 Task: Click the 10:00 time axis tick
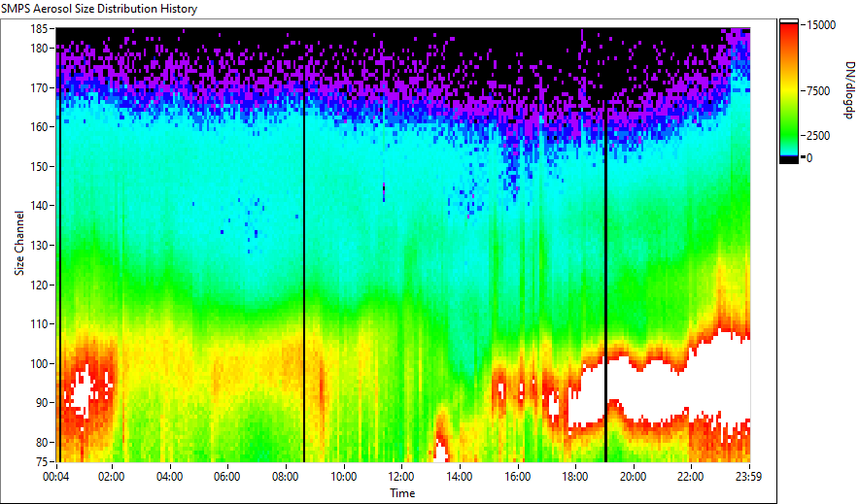[343, 477]
